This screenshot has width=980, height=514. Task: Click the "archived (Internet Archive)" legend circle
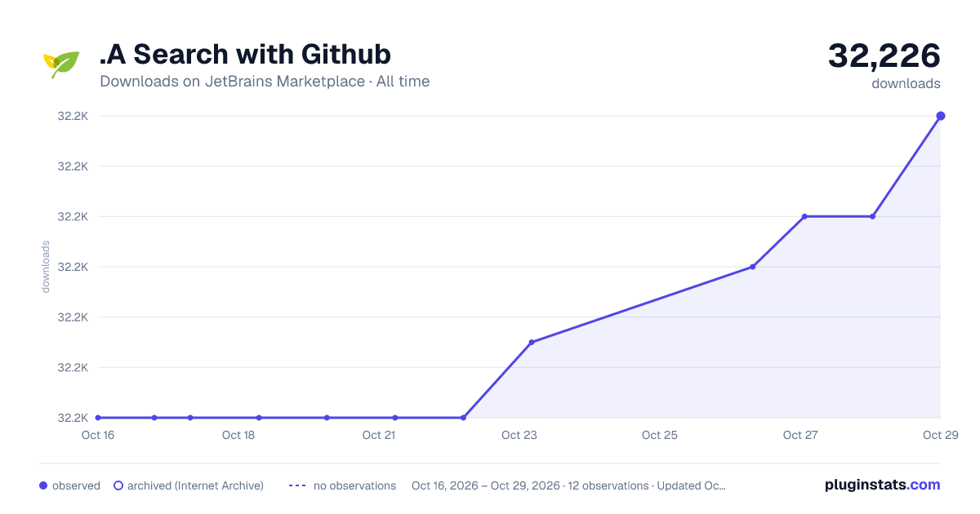tap(118, 485)
